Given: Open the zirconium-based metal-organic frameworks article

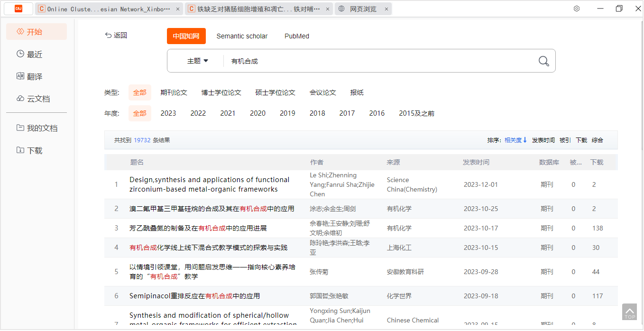Looking at the screenshot, I should (210, 184).
